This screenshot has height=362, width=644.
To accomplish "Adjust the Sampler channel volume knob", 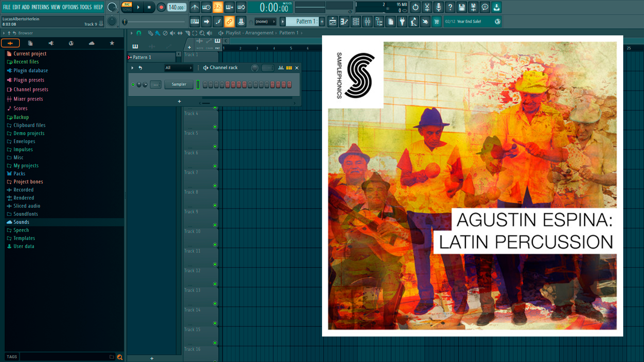I will (145, 84).
